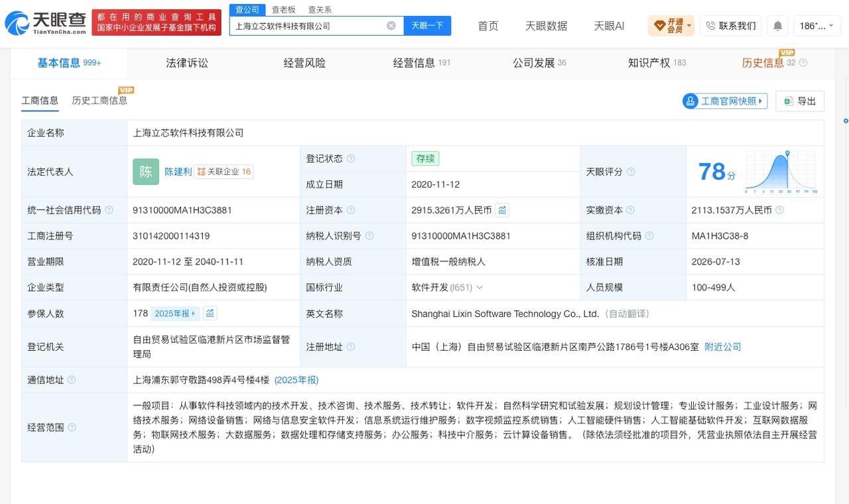Open registered capital chart icon
This screenshot has height=504, width=849.
pyautogui.click(x=502, y=210)
